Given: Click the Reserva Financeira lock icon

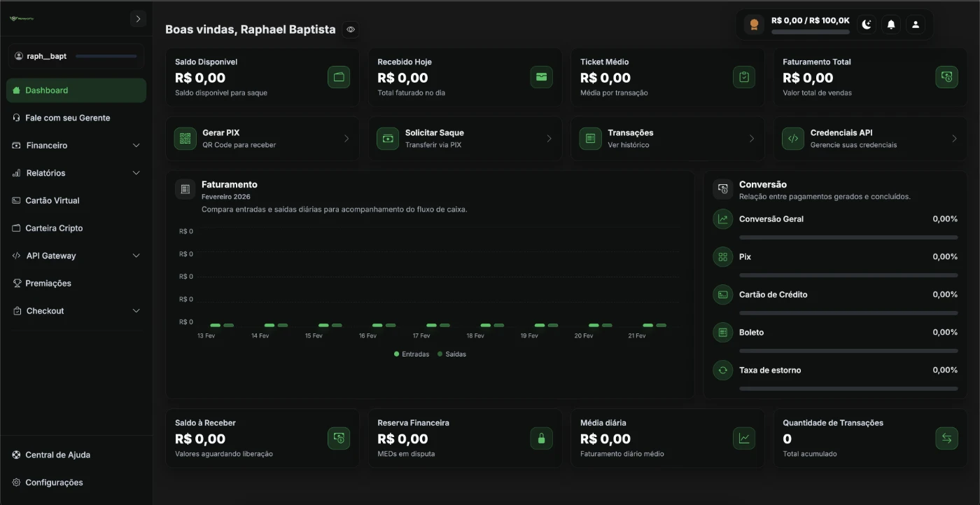Looking at the screenshot, I should click(541, 438).
